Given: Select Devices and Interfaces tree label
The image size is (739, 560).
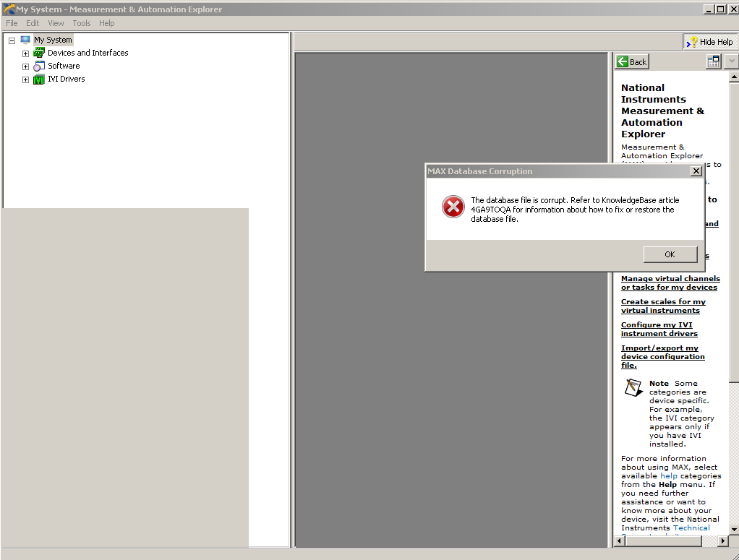Looking at the screenshot, I should pos(88,53).
